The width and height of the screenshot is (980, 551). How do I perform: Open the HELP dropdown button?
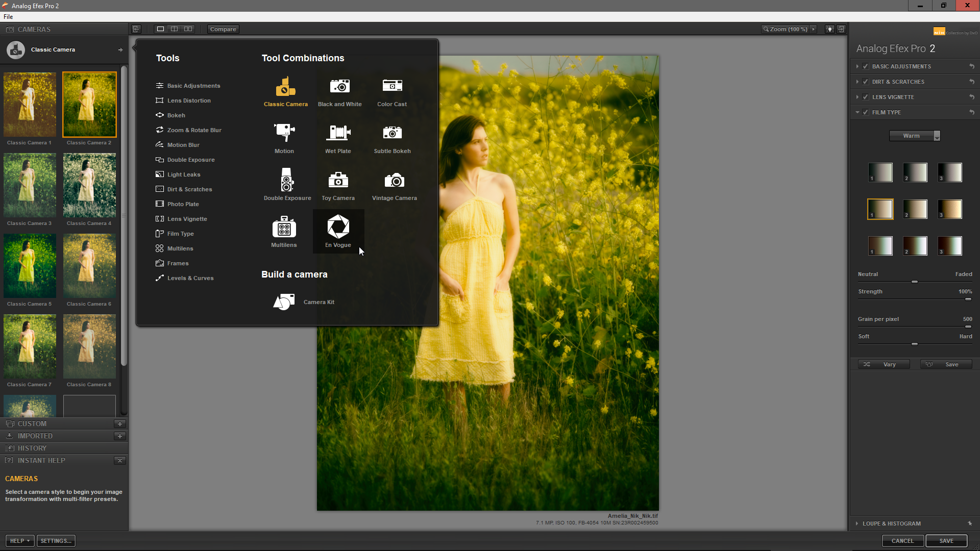(x=20, y=541)
